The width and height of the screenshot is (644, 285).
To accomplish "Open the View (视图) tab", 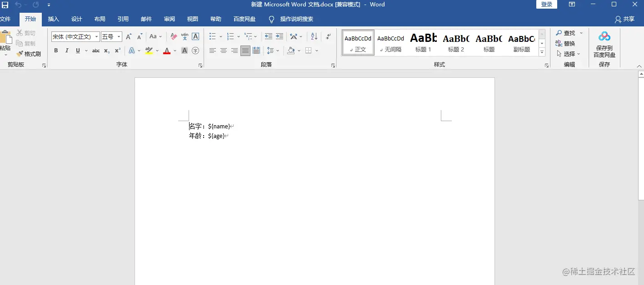I will click(x=193, y=19).
